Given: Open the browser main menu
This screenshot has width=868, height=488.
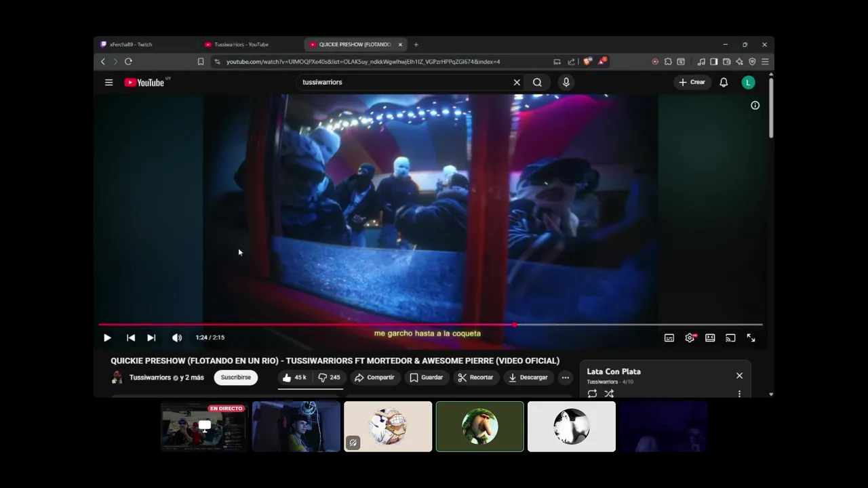Looking at the screenshot, I should pos(765,62).
